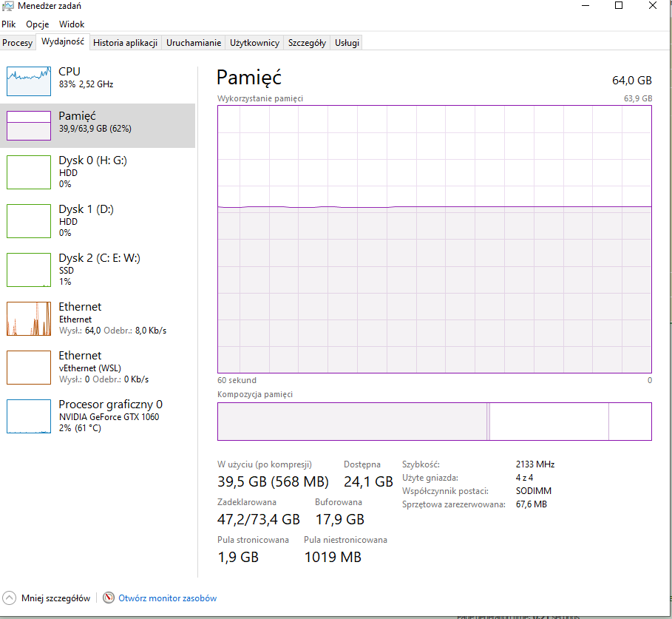Image resolution: width=672 pixels, height=619 pixels.
Task: Collapse view with the Mniej szczegółów arrow
Action: click(x=9, y=598)
